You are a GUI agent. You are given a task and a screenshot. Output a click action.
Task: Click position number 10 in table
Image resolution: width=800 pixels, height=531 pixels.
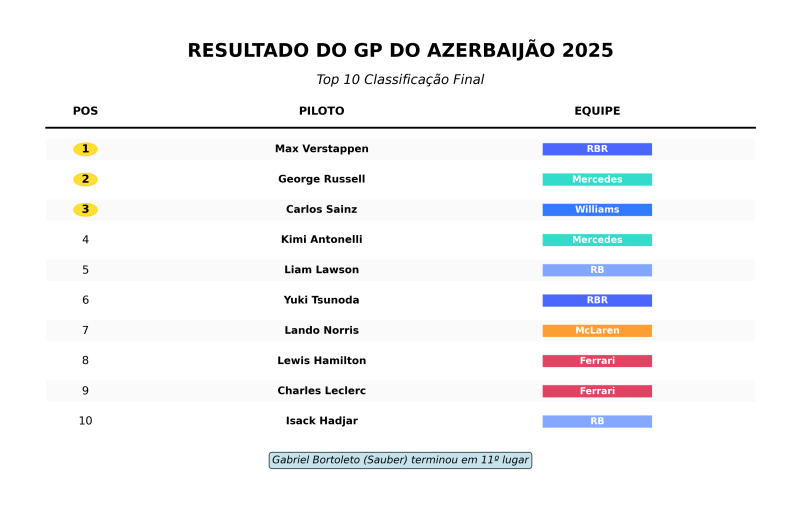pos(85,421)
